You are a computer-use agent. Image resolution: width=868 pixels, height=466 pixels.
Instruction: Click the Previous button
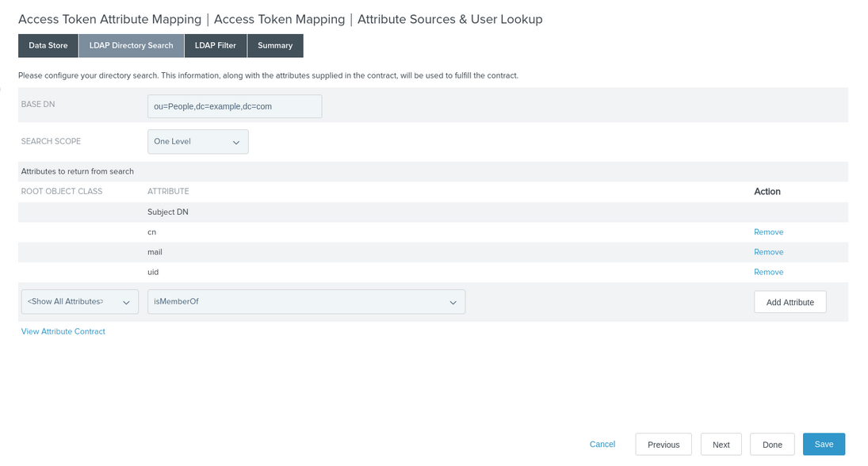663,444
